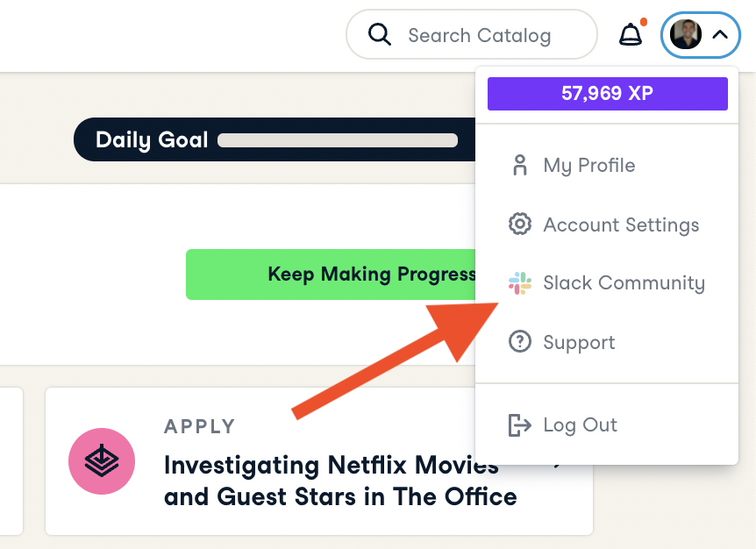The height and width of the screenshot is (549, 756).
Task: Click the user avatar photo
Action: 685,35
